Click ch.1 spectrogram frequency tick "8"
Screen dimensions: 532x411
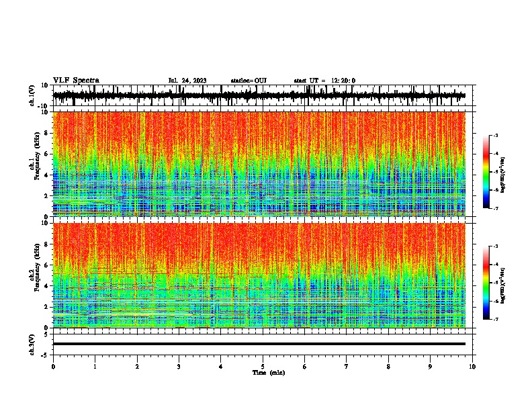pos(46,133)
